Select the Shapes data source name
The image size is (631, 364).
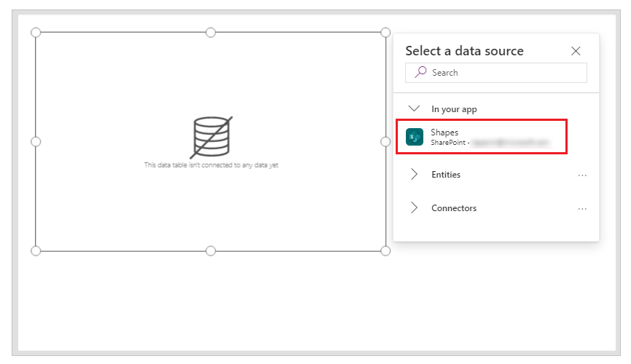(x=444, y=132)
